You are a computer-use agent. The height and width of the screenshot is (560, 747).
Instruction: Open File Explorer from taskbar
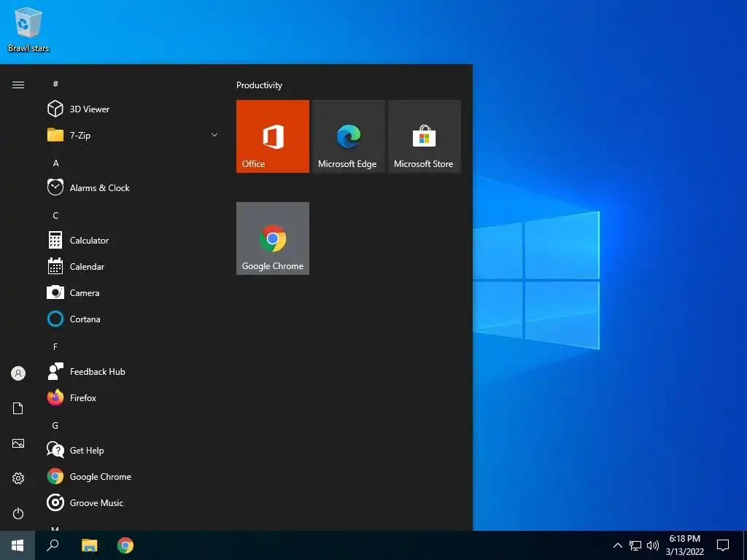[89, 545]
